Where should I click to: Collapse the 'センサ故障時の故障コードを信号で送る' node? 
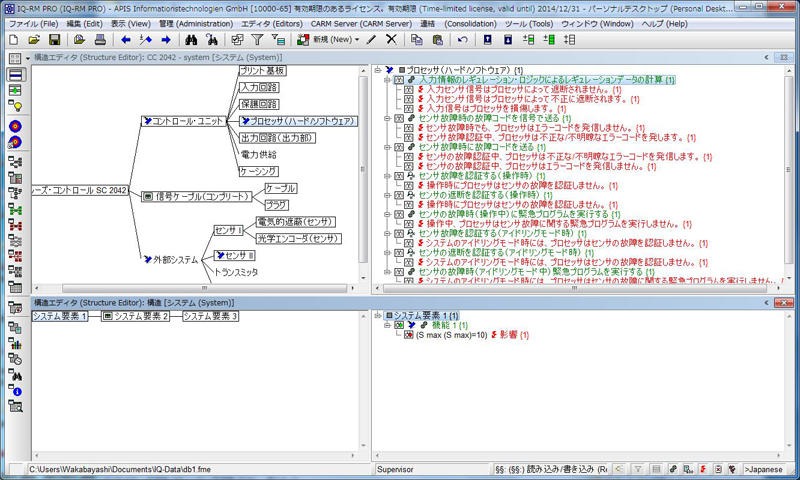click(x=387, y=118)
